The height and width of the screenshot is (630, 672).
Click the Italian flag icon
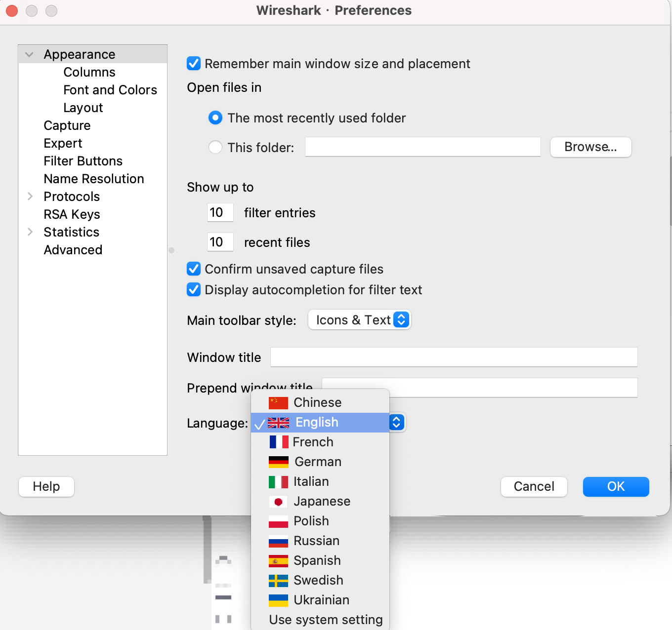[279, 481]
